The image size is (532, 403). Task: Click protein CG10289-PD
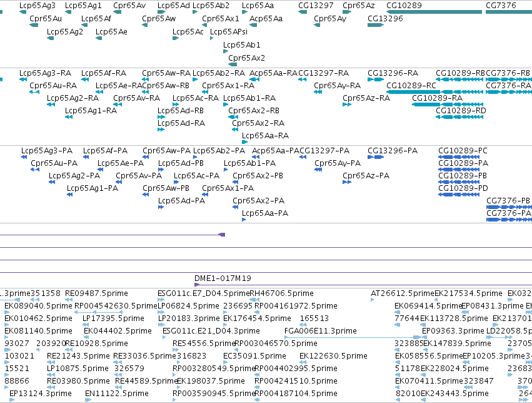[463, 189]
